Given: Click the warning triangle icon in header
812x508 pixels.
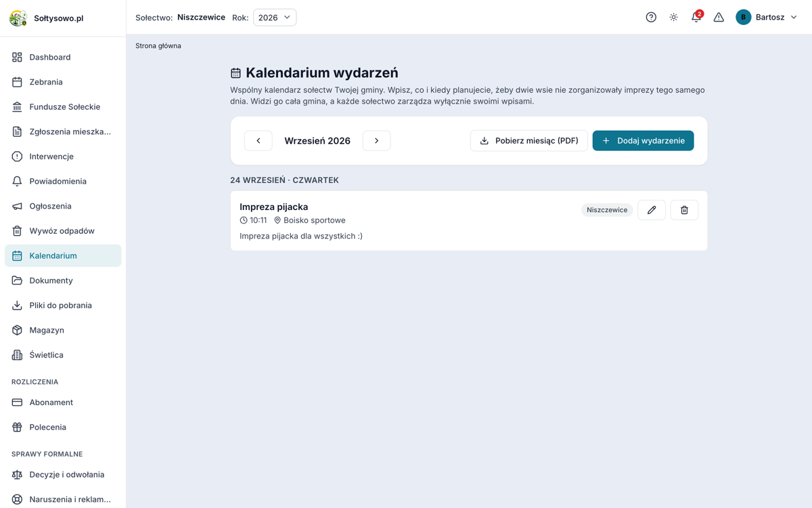Looking at the screenshot, I should click(x=719, y=18).
